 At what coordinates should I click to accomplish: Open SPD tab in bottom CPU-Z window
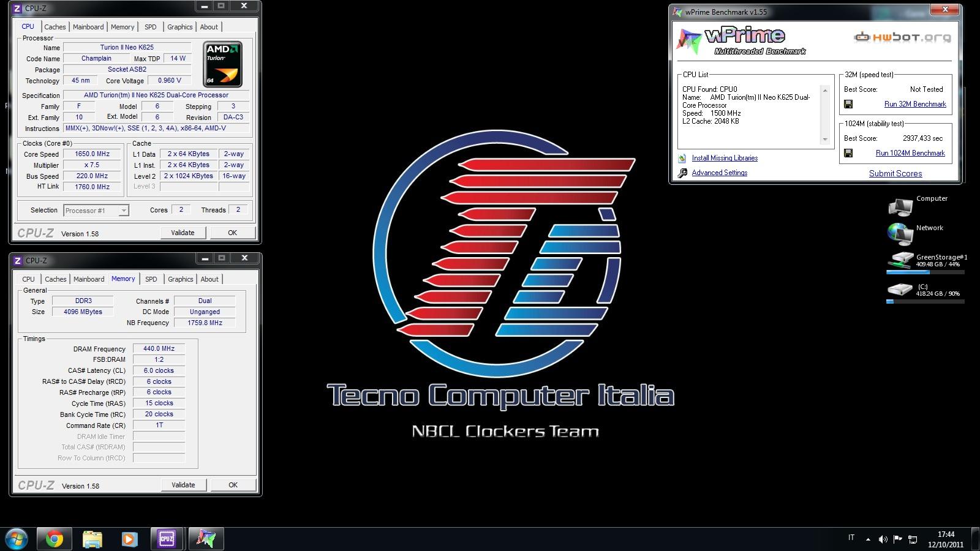(151, 279)
